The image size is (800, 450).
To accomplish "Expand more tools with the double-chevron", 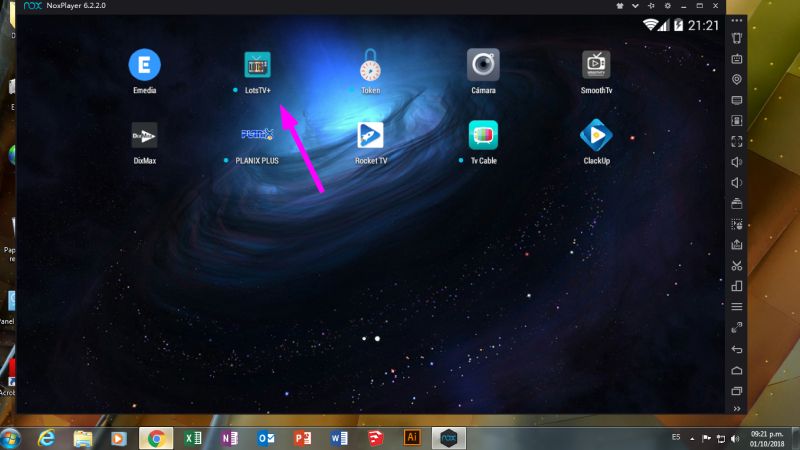I will 737,408.
